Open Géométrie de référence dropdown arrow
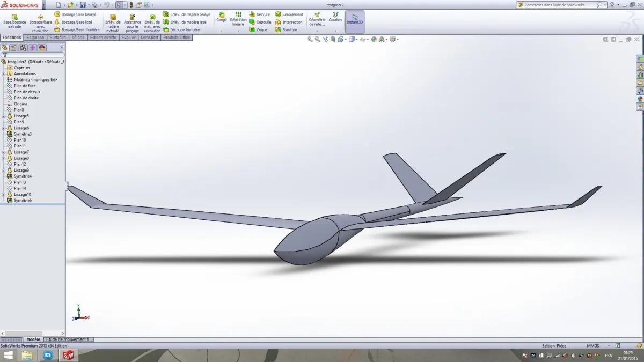 (x=317, y=31)
